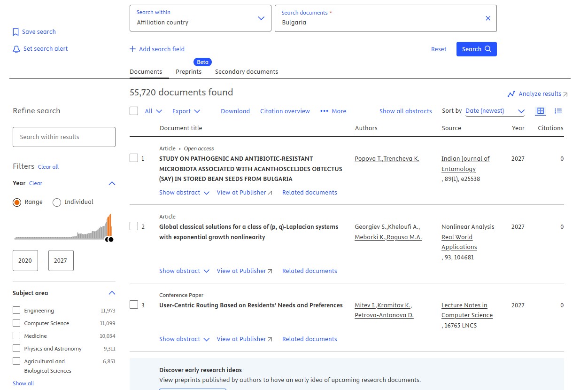Viewport: 588px width, 390px height.
Task: Select the Individual year radio button
Action: (57, 202)
